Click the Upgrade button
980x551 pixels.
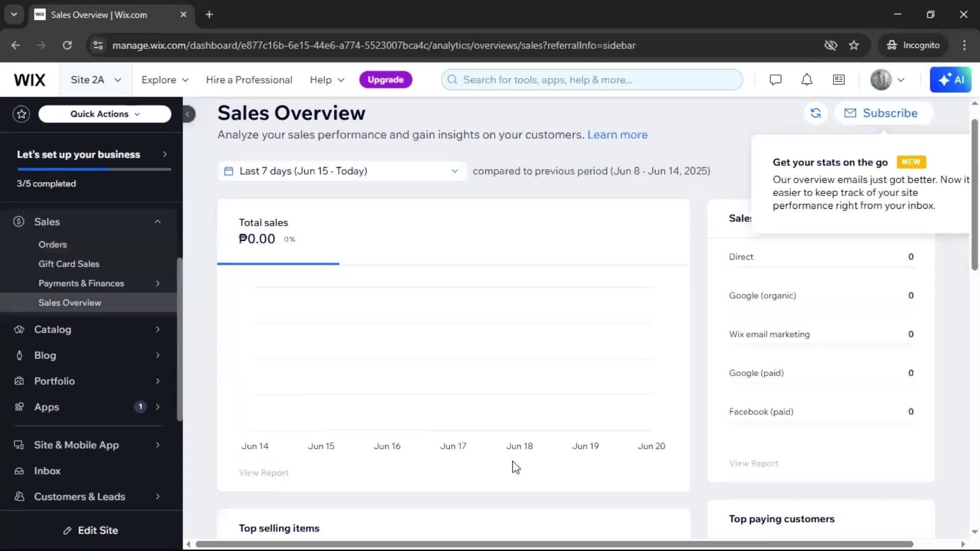coord(385,80)
